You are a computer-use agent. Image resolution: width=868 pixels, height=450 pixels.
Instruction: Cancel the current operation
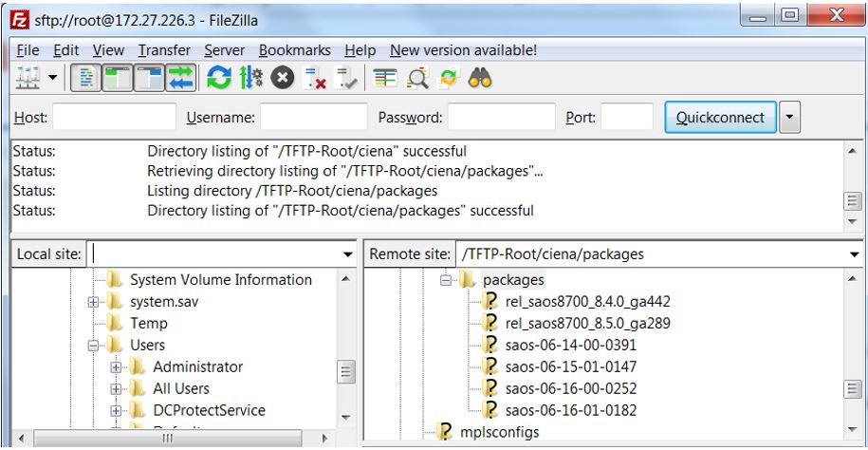point(281,80)
